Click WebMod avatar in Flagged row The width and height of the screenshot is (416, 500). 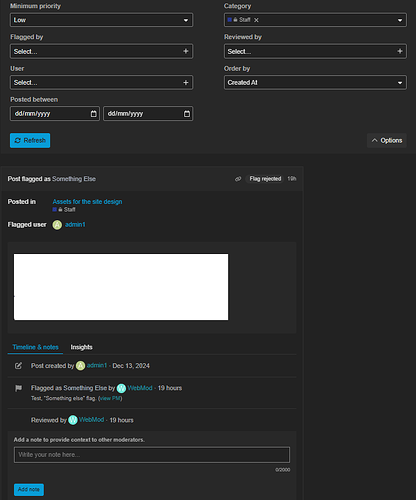pos(121,388)
